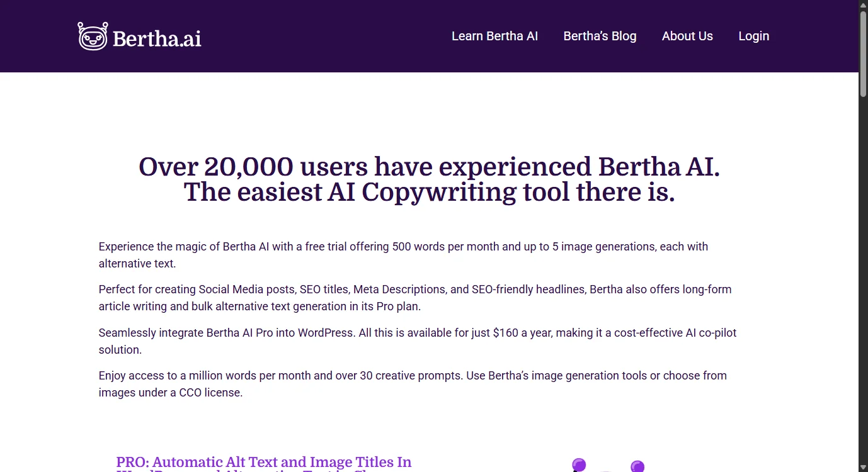The width and height of the screenshot is (868, 472).
Task: Open the PRO Automatic Alt Text article
Action: (264, 463)
